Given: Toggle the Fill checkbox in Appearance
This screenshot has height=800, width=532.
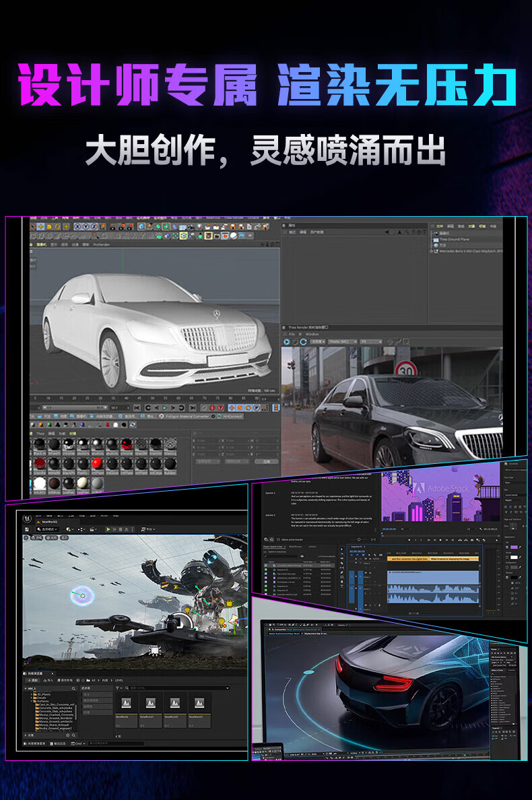Looking at the screenshot, I should tap(507, 547).
